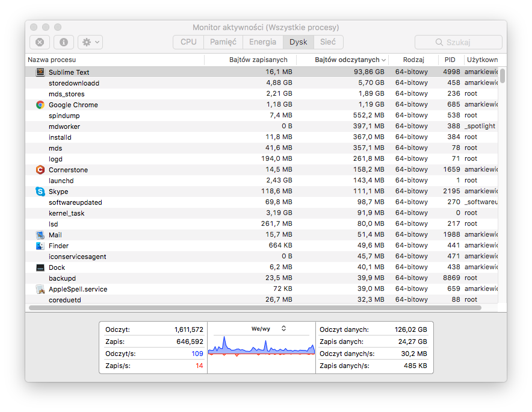Click the Mail app icon
The height and width of the screenshot is (412, 532).
[x=40, y=235]
